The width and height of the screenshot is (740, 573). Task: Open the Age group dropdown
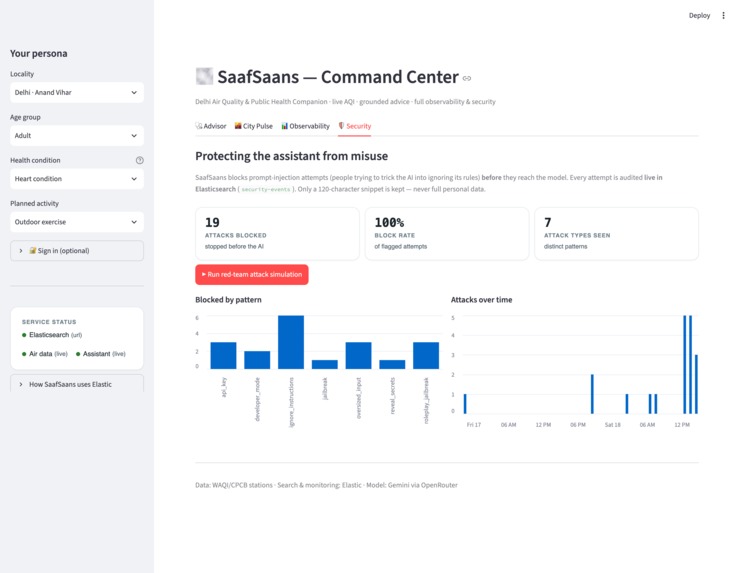click(x=77, y=135)
